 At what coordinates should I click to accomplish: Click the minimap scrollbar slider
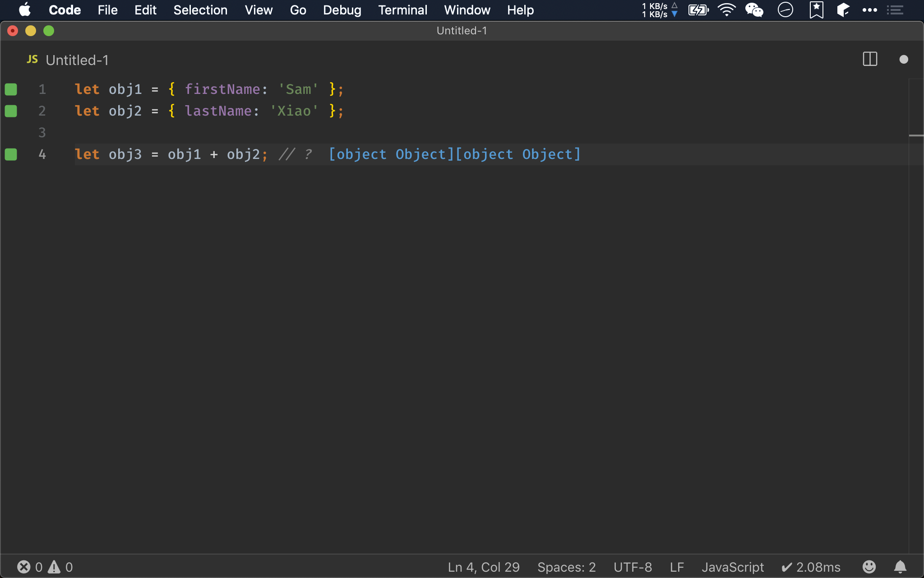(x=916, y=135)
